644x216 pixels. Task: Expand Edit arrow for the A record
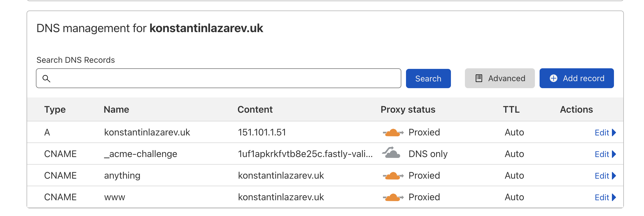[x=614, y=133]
